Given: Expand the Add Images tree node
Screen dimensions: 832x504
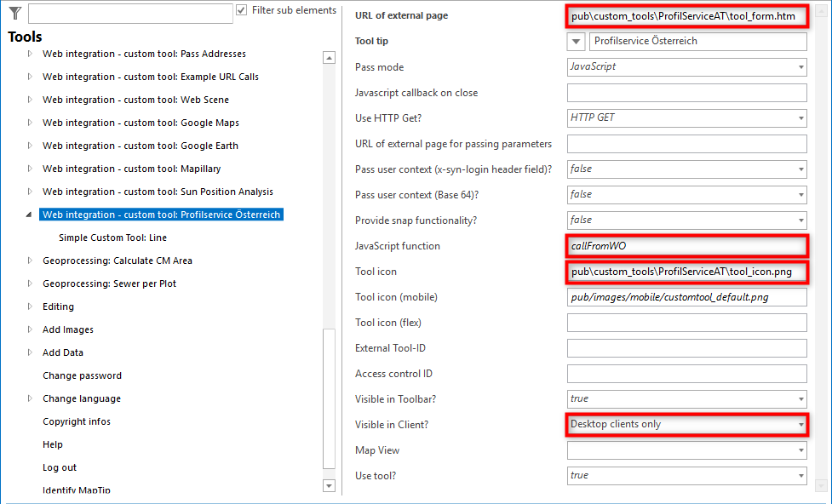Looking at the screenshot, I should (28, 329).
